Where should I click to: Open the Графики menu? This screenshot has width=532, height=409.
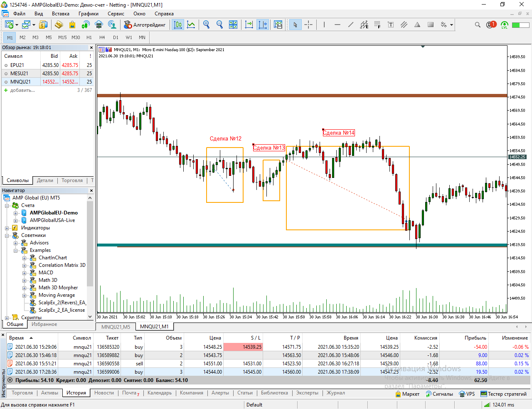tap(89, 14)
